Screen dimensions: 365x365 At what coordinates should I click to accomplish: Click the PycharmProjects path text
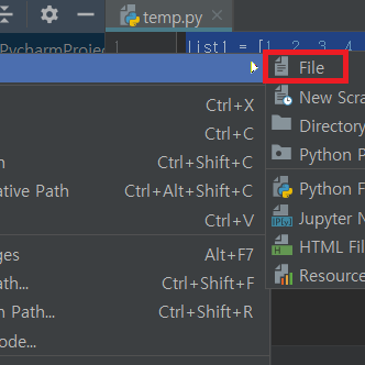click(52, 49)
